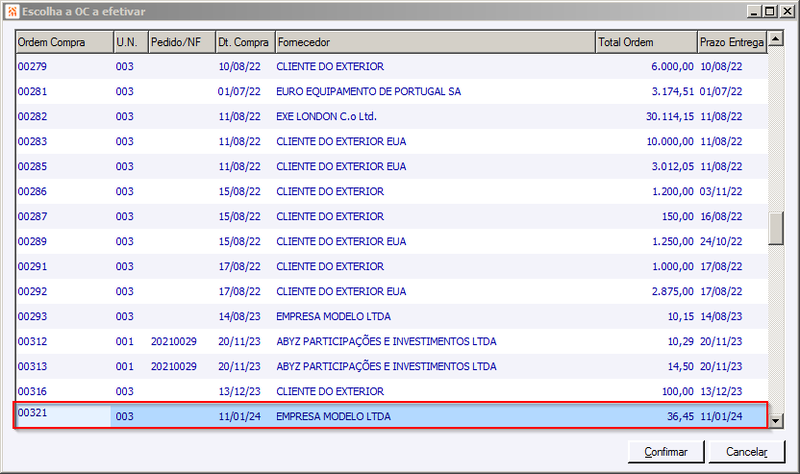Click total value 1.200,00
This screenshot has height=474, width=800.
point(672,191)
